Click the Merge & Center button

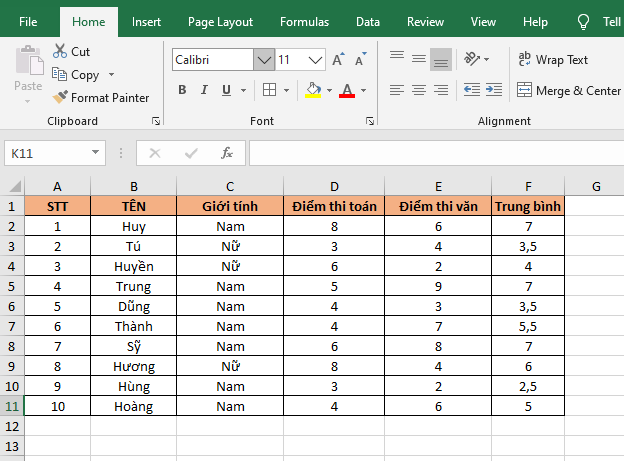click(x=569, y=91)
